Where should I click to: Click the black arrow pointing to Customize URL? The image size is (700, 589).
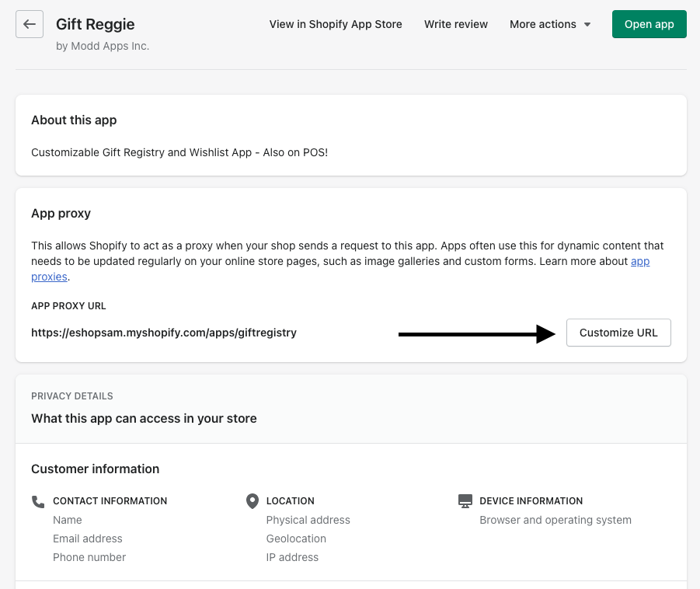point(476,334)
